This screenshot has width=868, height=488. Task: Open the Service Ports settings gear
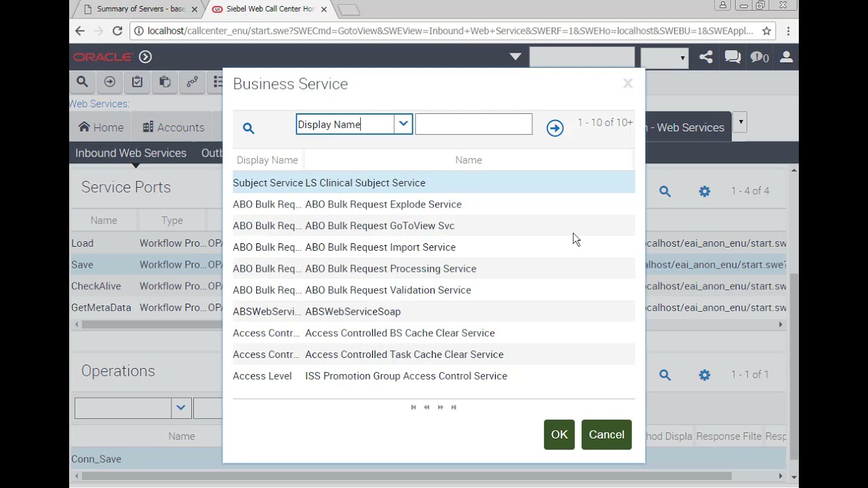point(705,192)
